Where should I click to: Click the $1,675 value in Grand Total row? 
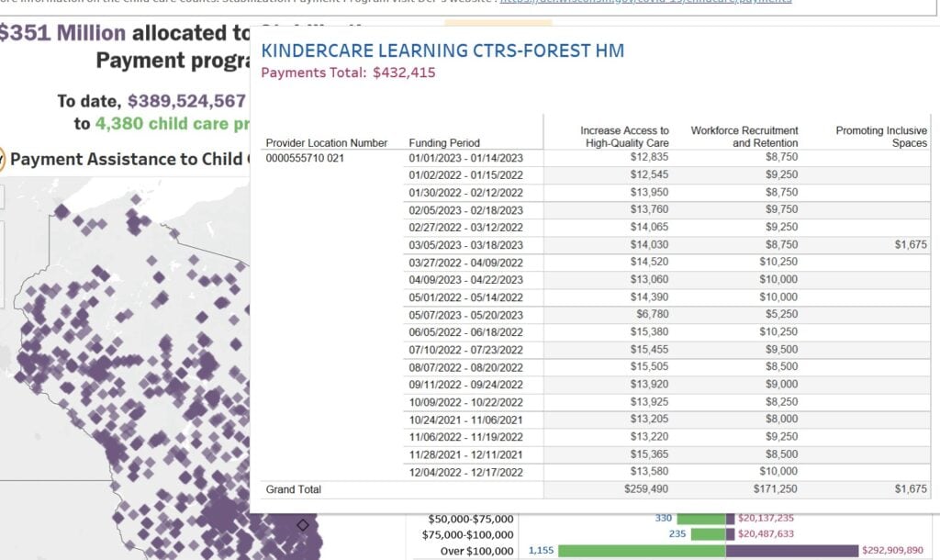[x=911, y=488]
